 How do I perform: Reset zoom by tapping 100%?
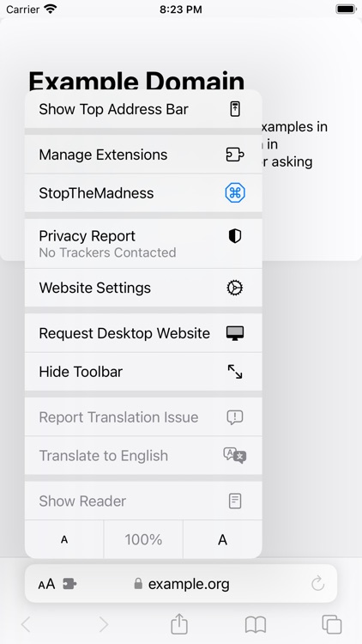143,539
